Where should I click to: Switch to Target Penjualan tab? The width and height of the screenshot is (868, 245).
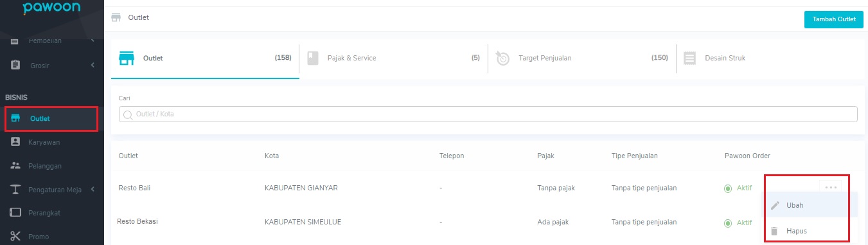pos(582,58)
